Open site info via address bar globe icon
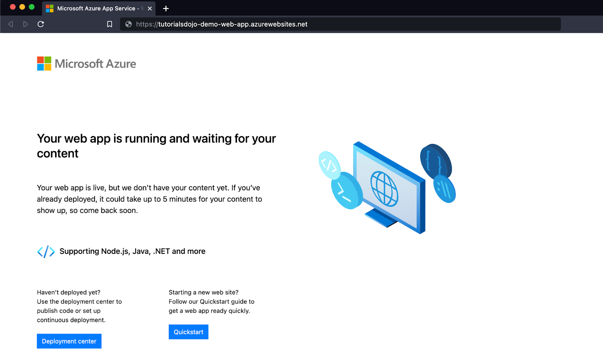The width and height of the screenshot is (603, 364). point(129,24)
